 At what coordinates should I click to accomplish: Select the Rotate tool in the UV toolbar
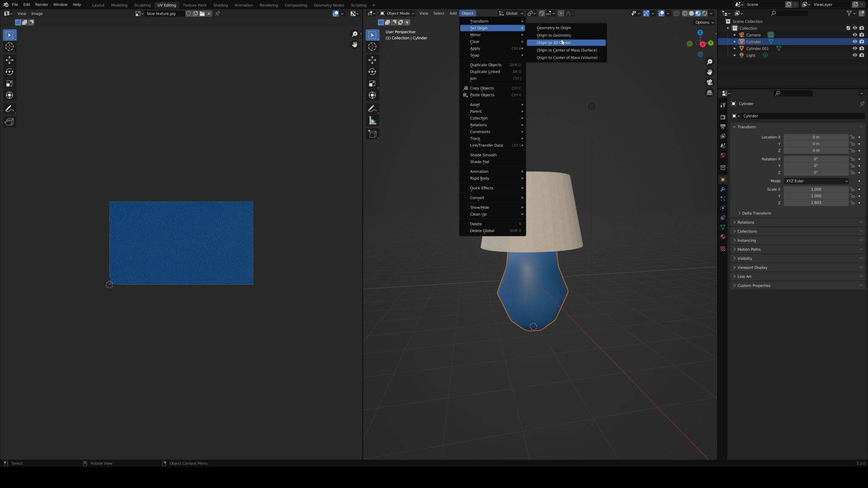[x=9, y=72]
